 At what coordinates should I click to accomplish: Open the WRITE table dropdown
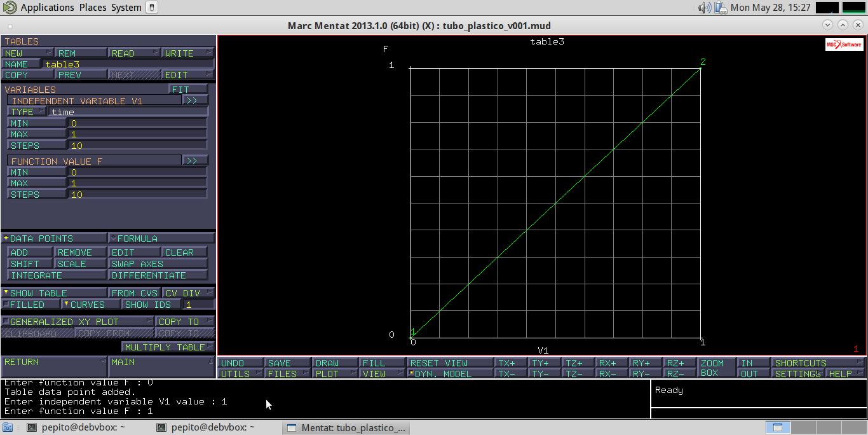[x=188, y=53]
